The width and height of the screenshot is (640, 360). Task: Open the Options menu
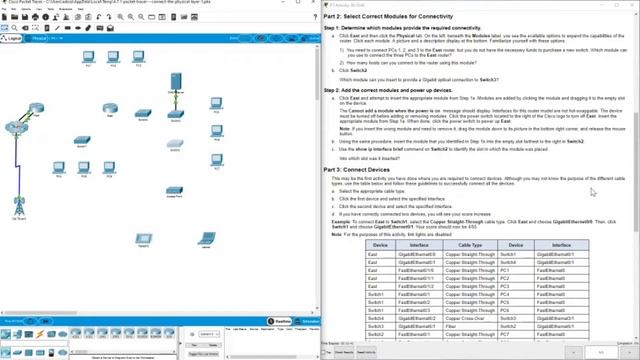pyautogui.click(x=26, y=9)
